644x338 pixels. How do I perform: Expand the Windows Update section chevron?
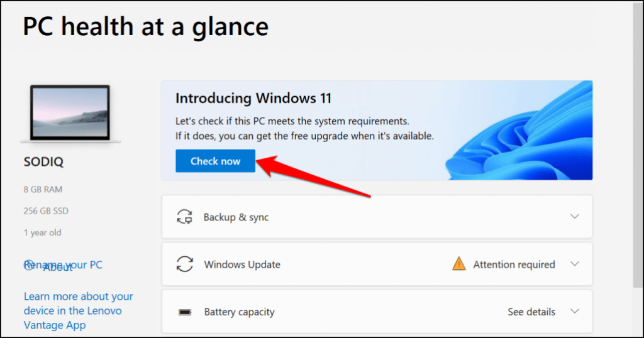pyautogui.click(x=574, y=264)
